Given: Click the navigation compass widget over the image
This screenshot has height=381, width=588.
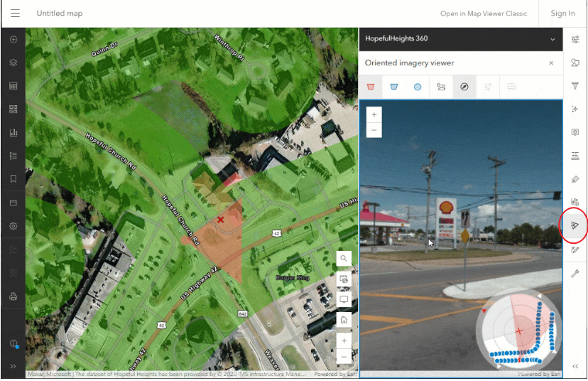Looking at the screenshot, I should tap(519, 331).
